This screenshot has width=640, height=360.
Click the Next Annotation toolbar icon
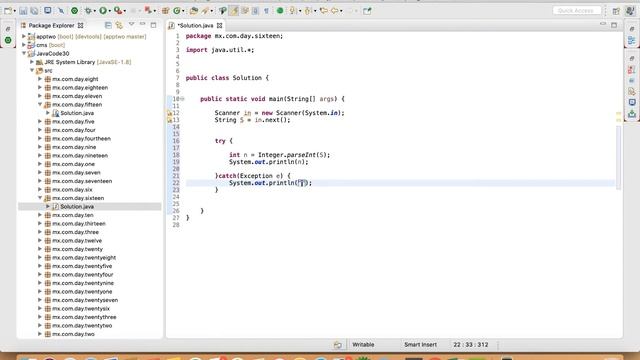click(x=292, y=11)
